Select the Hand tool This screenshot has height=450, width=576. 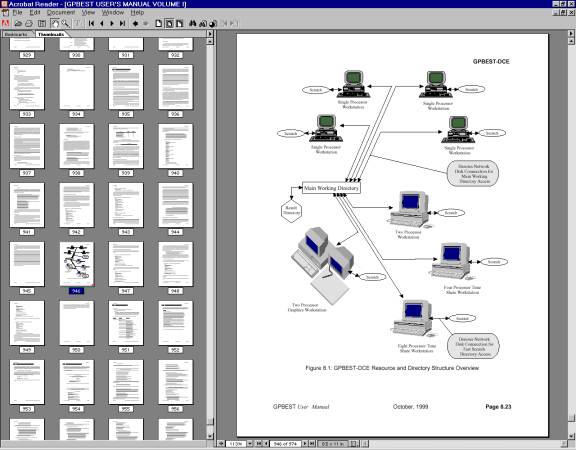tap(54, 24)
